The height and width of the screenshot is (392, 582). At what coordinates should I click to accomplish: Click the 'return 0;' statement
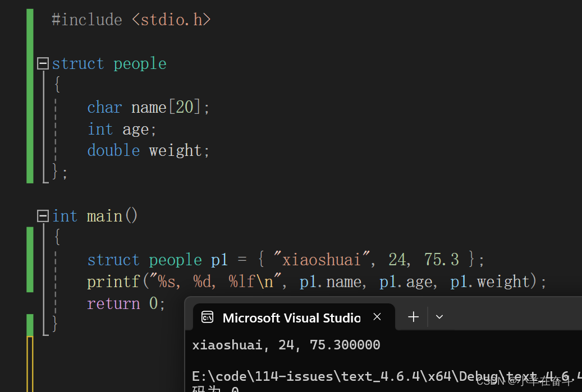[x=126, y=304]
